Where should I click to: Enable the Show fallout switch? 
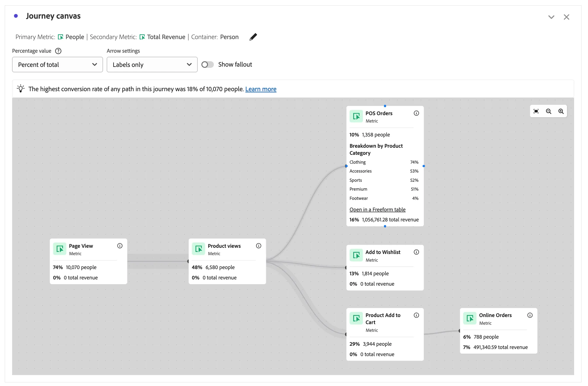[x=207, y=65]
